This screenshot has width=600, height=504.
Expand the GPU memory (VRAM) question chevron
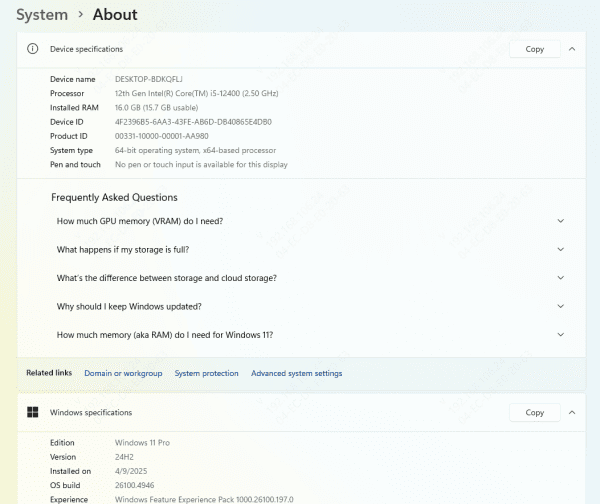point(560,221)
